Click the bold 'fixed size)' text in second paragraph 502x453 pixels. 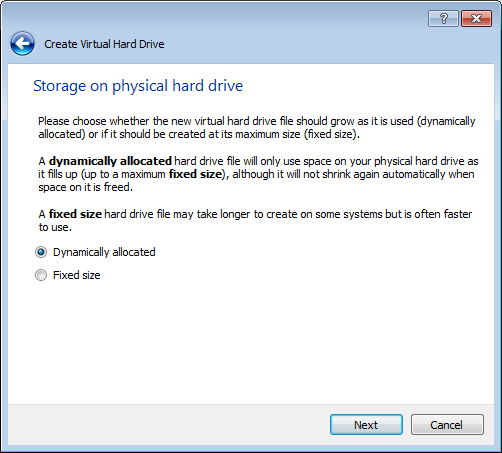pos(197,174)
